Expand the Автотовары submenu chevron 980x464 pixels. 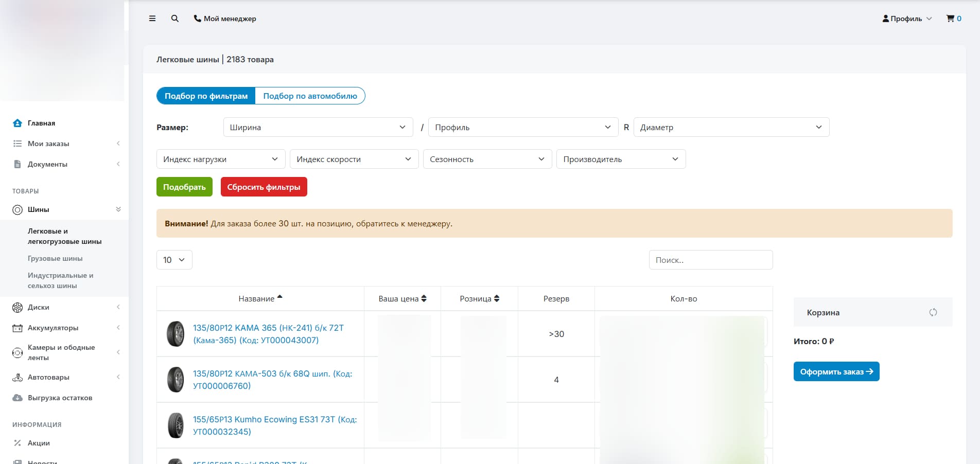click(118, 377)
